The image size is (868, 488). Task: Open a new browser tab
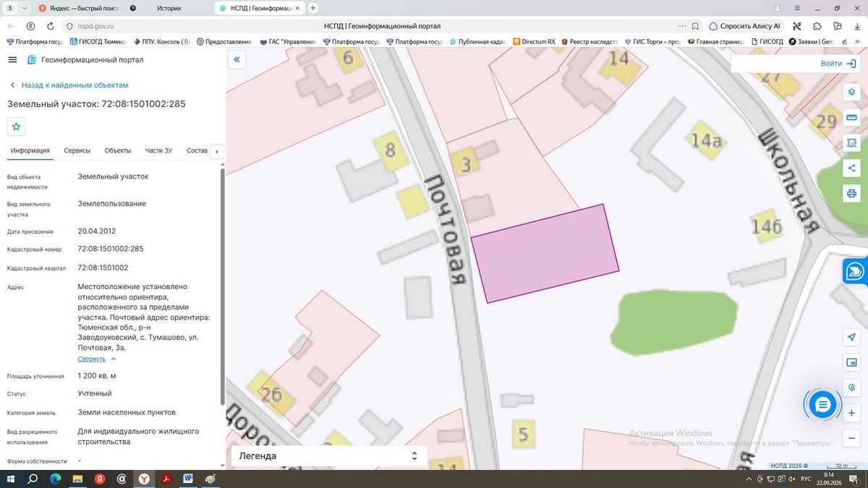pyautogui.click(x=312, y=8)
